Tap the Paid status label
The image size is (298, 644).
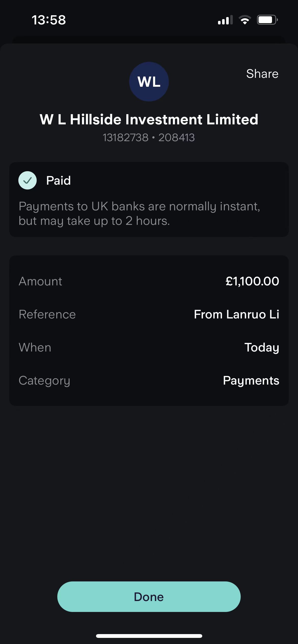tap(58, 180)
